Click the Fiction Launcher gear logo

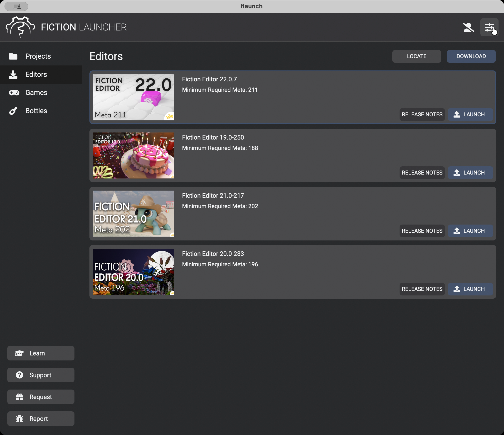click(20, 27)
